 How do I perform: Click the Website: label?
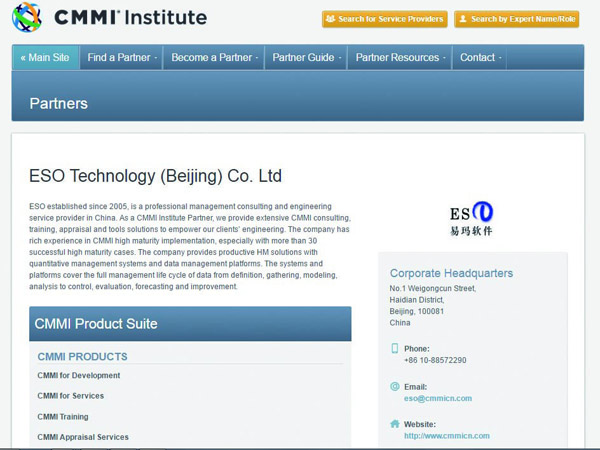420,424
